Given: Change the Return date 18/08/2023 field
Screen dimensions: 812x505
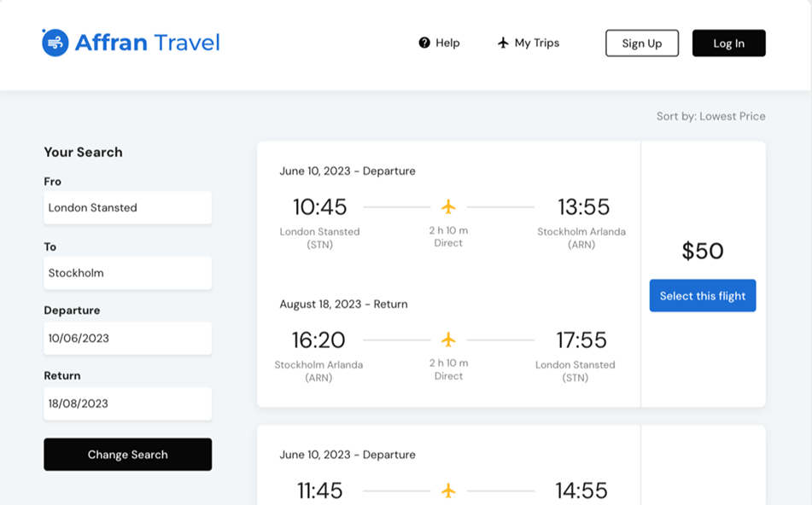Looking at the screenshot, I should tap(128, 403).
